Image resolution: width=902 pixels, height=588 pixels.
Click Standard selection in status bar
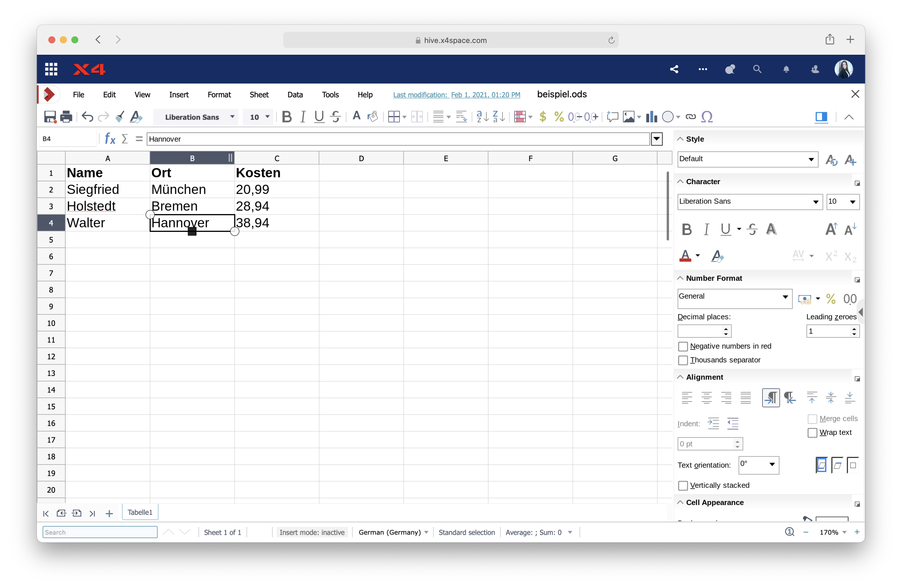(x=466, y=532)
